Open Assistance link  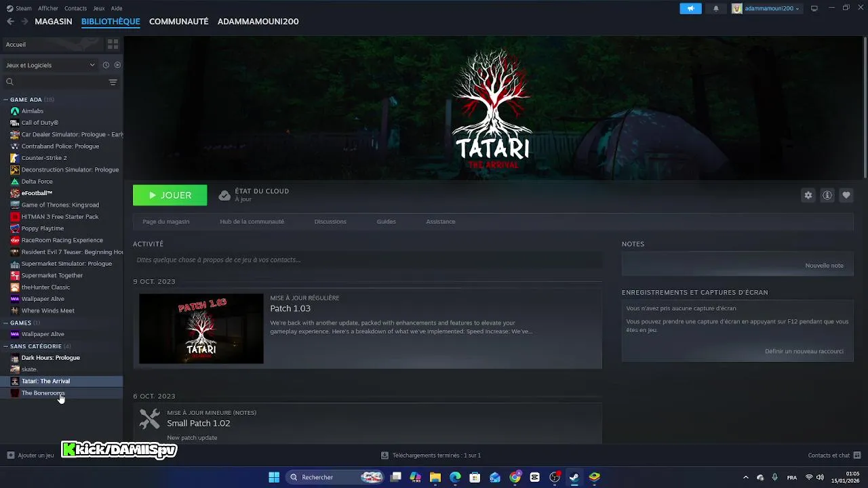pos(441,222)
